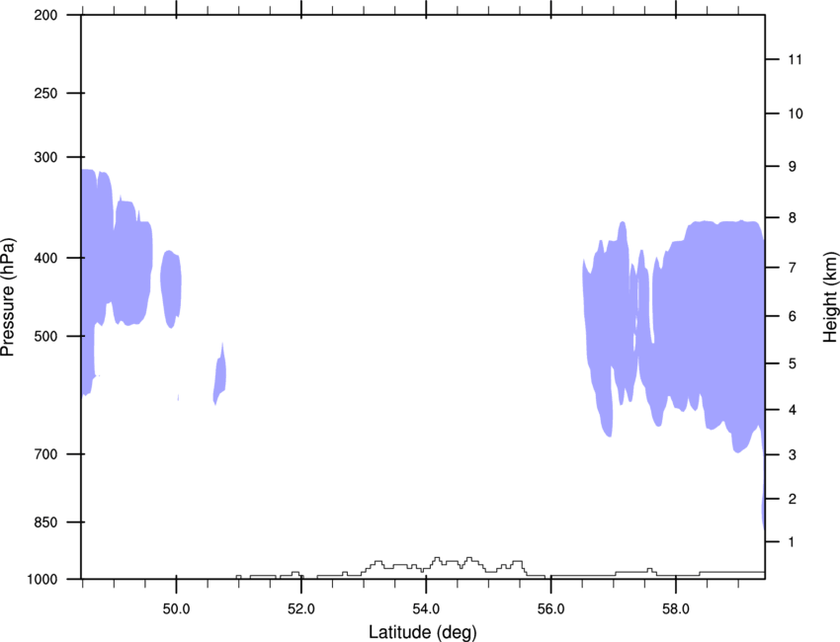Viewport: 840px width, 642px height.
Task: Click the 200 pressure tick label
Action: (46, 15)
